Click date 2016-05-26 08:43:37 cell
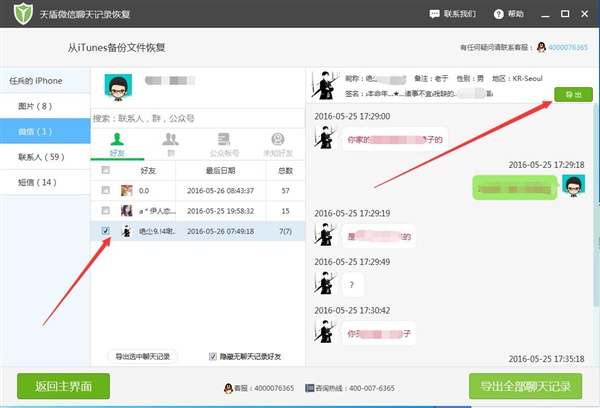Screen dimensions: 600x408 click(220, 191)
